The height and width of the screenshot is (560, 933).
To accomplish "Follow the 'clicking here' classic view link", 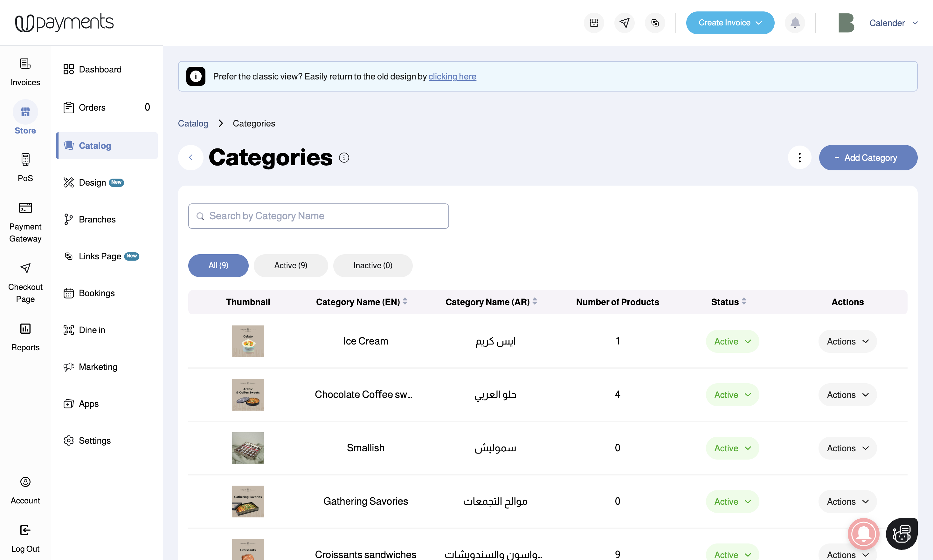I will pos(452,76).
